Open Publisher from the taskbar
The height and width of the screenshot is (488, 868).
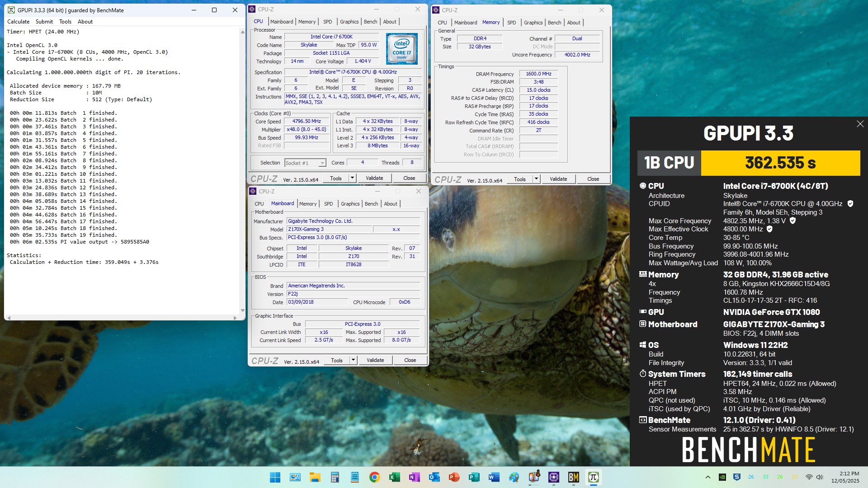[474, 477]
